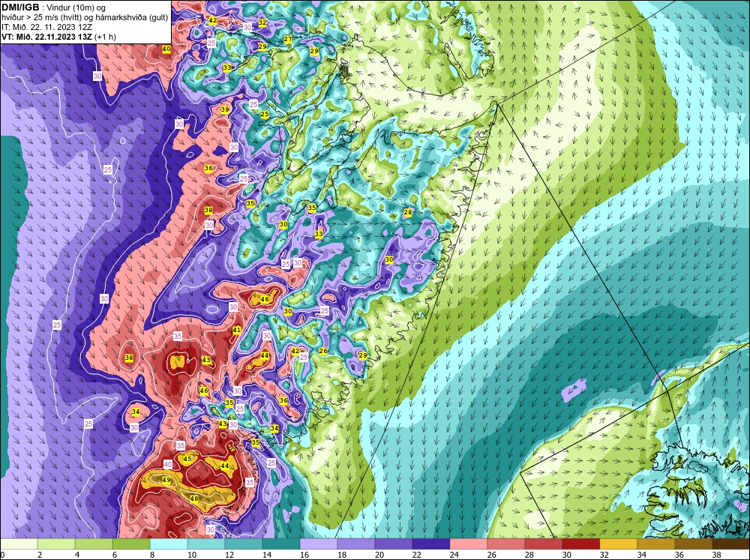Select the yellow 41 max gust label
Image resolution: width=750 pixels, height=560 pixels.
coord(237,330)
